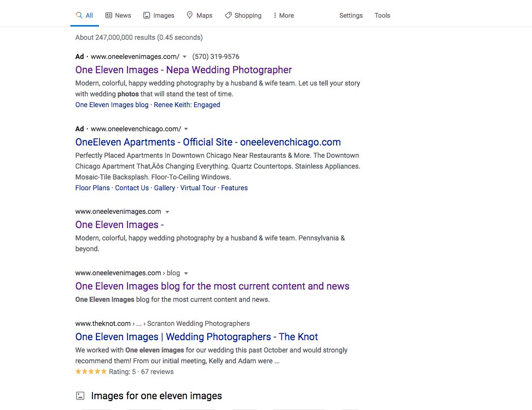Image resolution: width=532 pixels, height=410 pixels.
Task: Open 'One Eleven Images - Nepa Wedding Photographer' ad
Action: 184,70
